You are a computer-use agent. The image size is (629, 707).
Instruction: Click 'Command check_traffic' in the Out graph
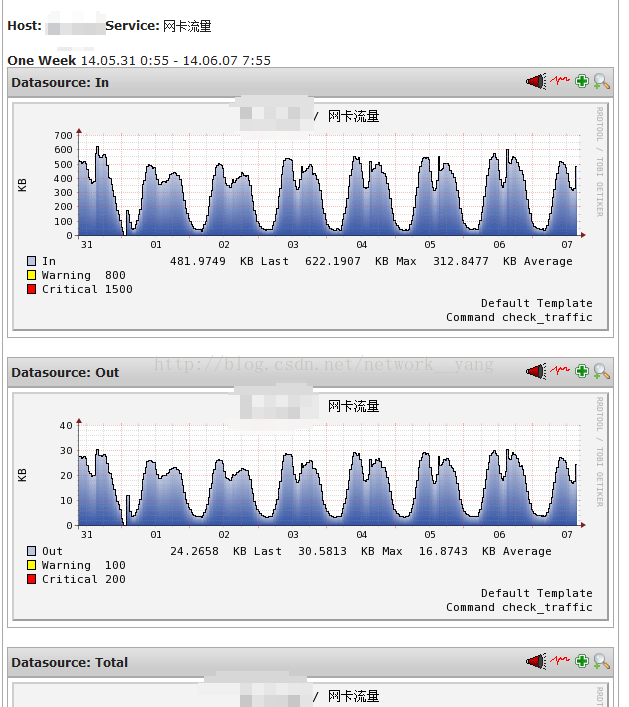tap(519, 607)
